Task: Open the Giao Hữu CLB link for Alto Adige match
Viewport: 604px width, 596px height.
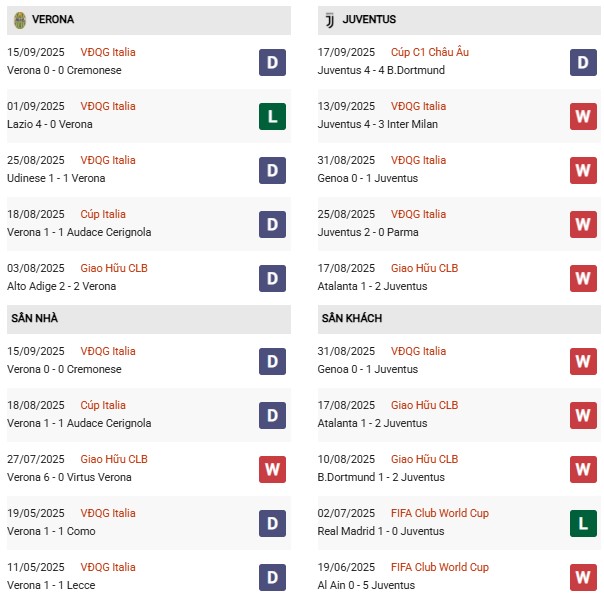Action: 114,268
